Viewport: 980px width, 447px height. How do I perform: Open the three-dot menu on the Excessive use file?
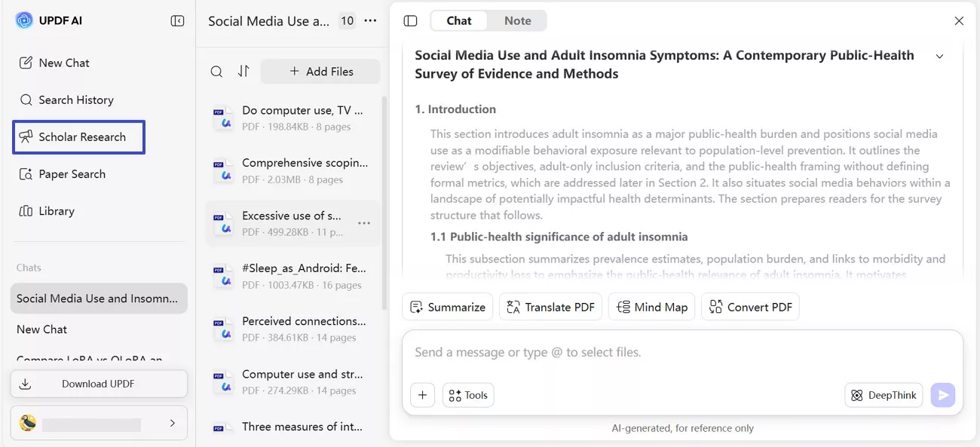(x=364, y=223)
